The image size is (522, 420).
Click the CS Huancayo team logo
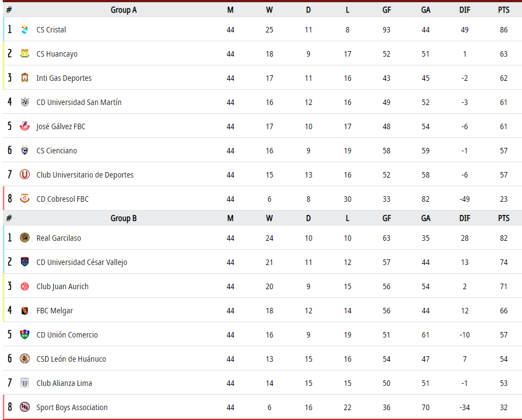point(25,54)
